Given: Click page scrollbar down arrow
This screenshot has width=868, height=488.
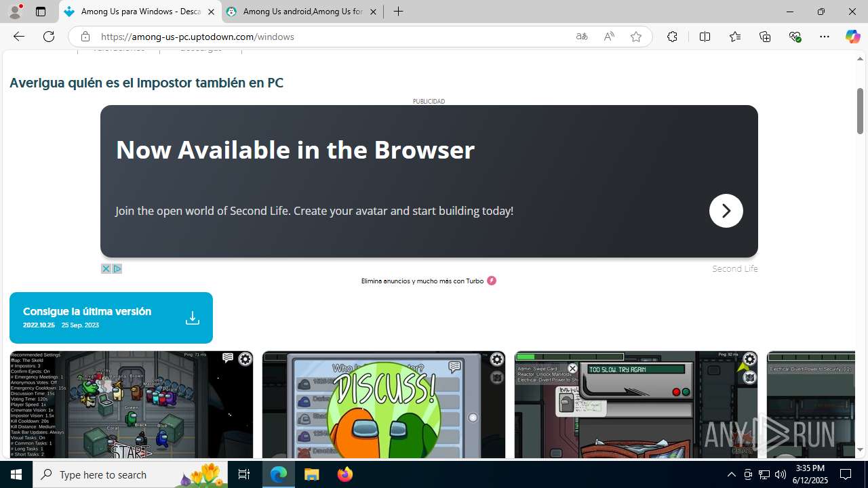Looking at the screenshot, I should tap(861, 449).
